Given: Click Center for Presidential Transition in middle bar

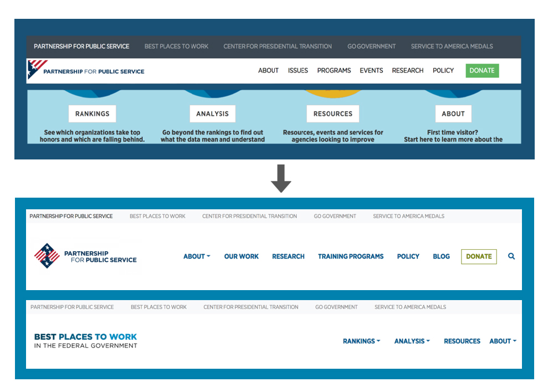Looking at the screenshot, I should (249, 216).
